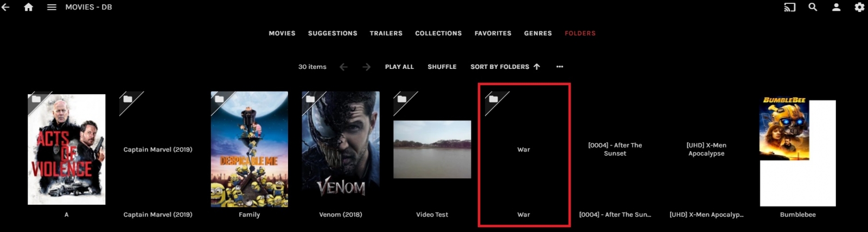Open the user profile icon
The image size is (868, 232).
(836, 7)
